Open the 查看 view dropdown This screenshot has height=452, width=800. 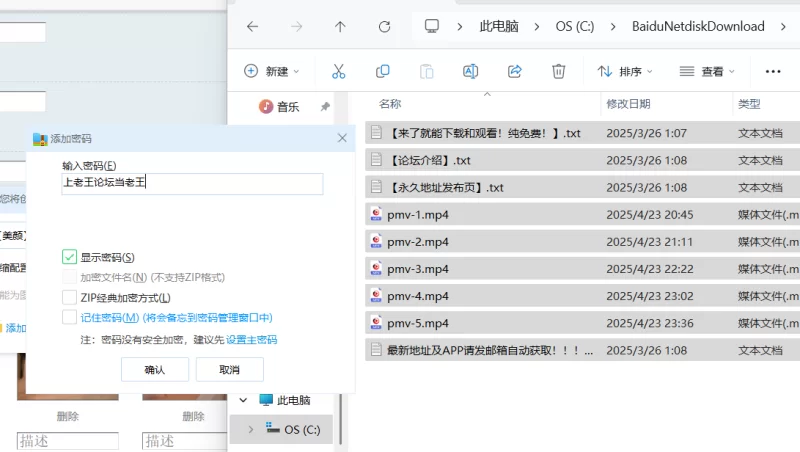(707, 72)
